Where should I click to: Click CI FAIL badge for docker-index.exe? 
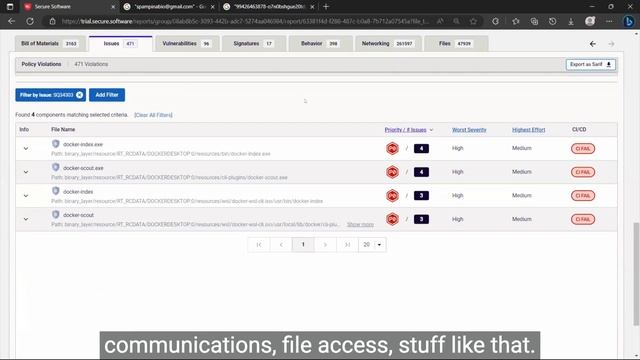pyautogui.click(x=583, y=149)
